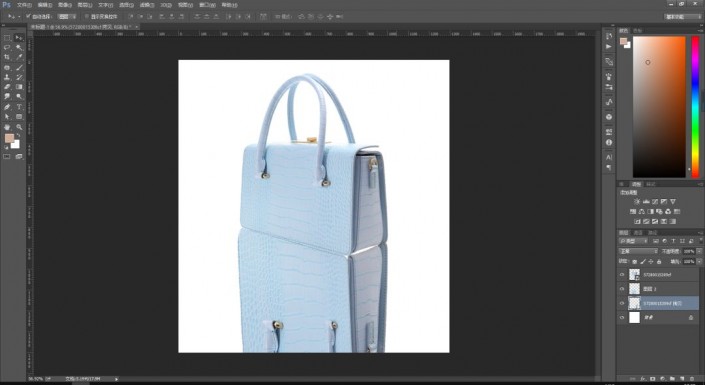Open the Info panel (i) icon
The height and width of the screenshot is (385, 705).
pyautogui.click(x=609, y=142)
